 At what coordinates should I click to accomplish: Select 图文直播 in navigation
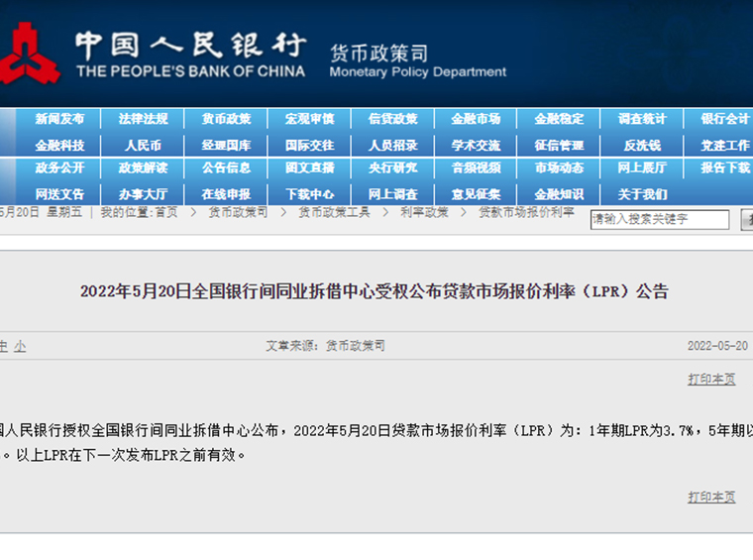point(310,168)
